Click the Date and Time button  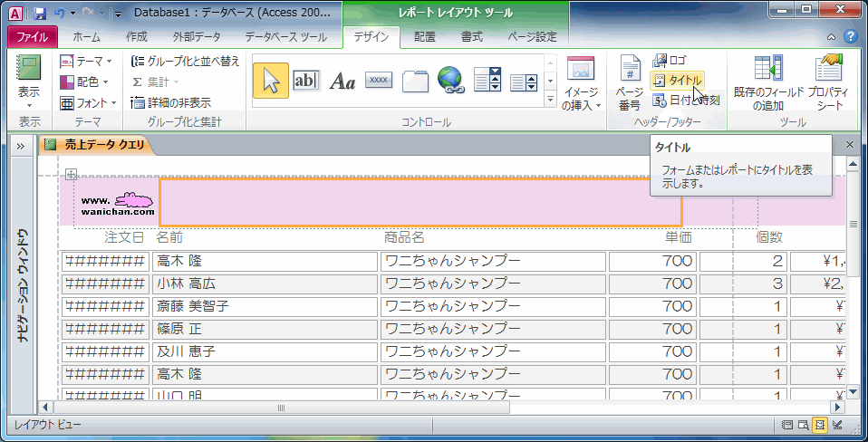pyautogui.click(x=687, y=101)
